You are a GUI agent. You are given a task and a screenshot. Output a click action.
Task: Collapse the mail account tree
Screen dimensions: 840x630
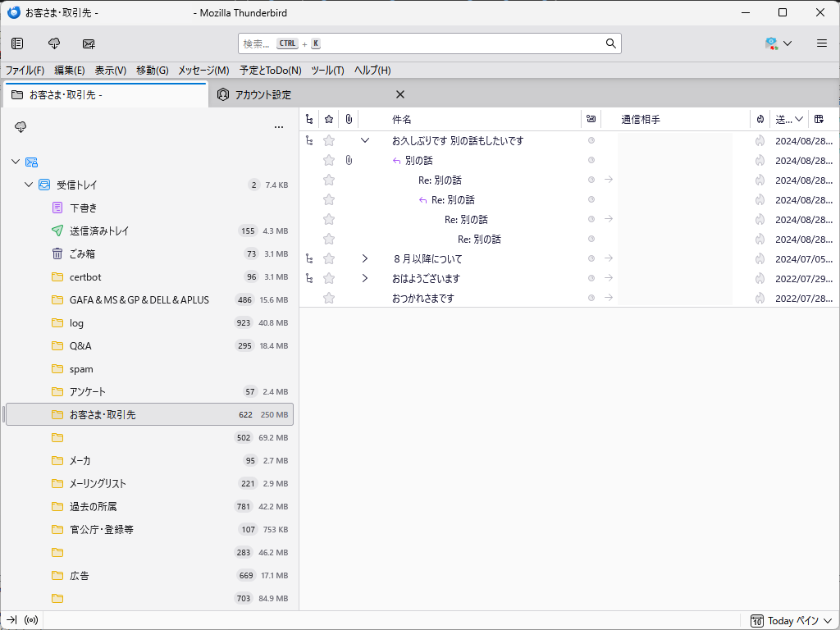tap(16, 162)
